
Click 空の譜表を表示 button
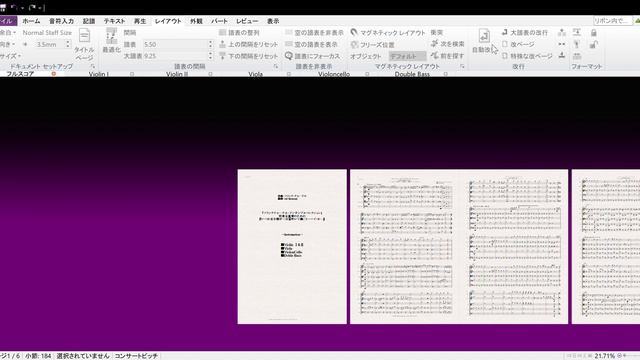point(311,44)
